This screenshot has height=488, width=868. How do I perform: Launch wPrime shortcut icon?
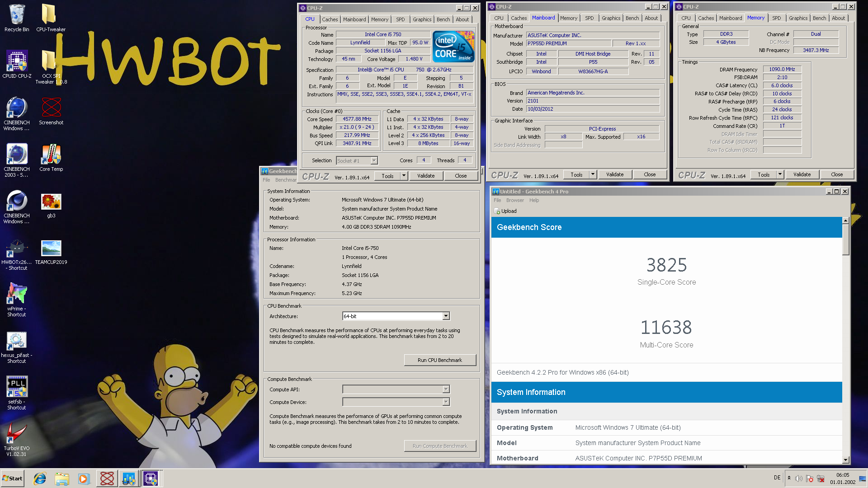[x=17, y=300]
